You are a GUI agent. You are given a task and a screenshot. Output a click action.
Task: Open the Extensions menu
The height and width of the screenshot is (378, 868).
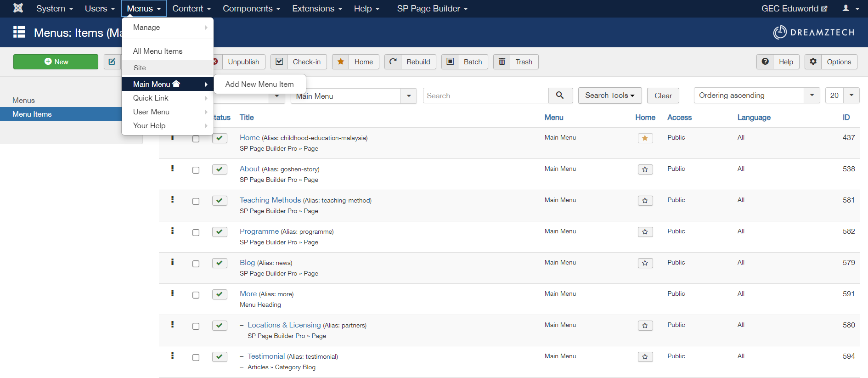317,8
